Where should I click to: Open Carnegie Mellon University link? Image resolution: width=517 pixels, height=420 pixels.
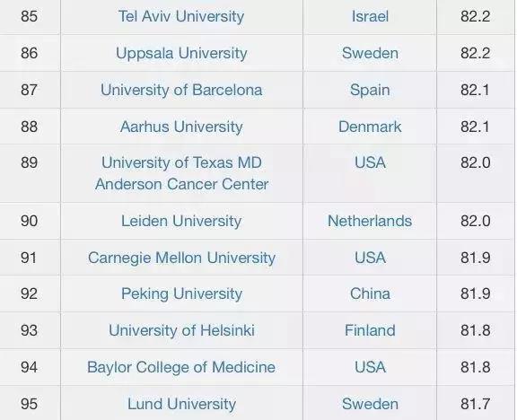coord(181,258)
